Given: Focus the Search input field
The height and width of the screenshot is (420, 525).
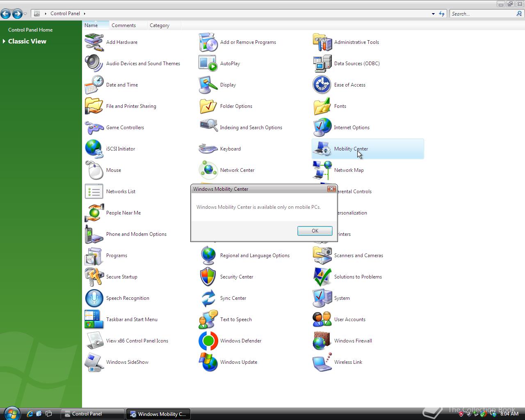Looking at the screenshot, I should point(483,14).
